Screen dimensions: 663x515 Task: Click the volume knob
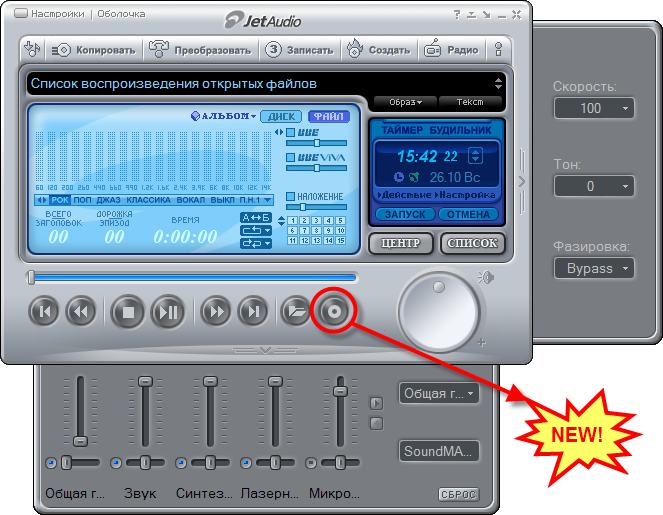pyautogui.click(x=438, y=312)
